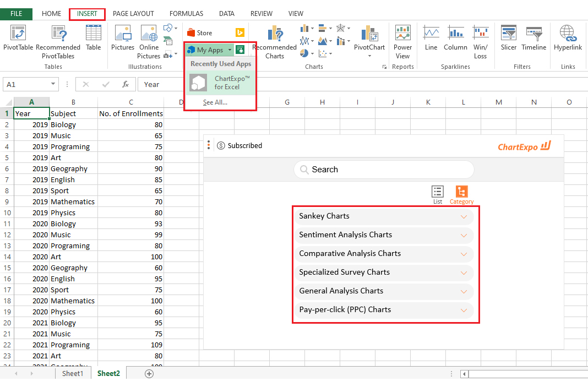Click the formula bar showing Year
The image size is (588, 387).
point(362,84)
